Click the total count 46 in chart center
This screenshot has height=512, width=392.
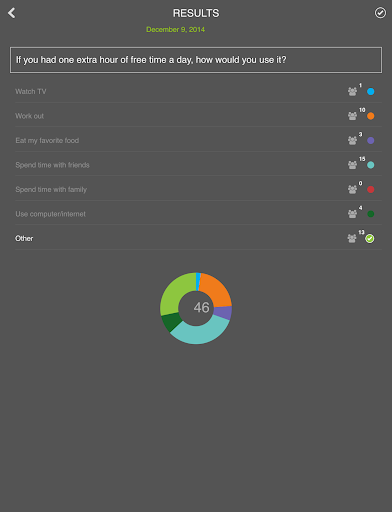coord(202,307)
